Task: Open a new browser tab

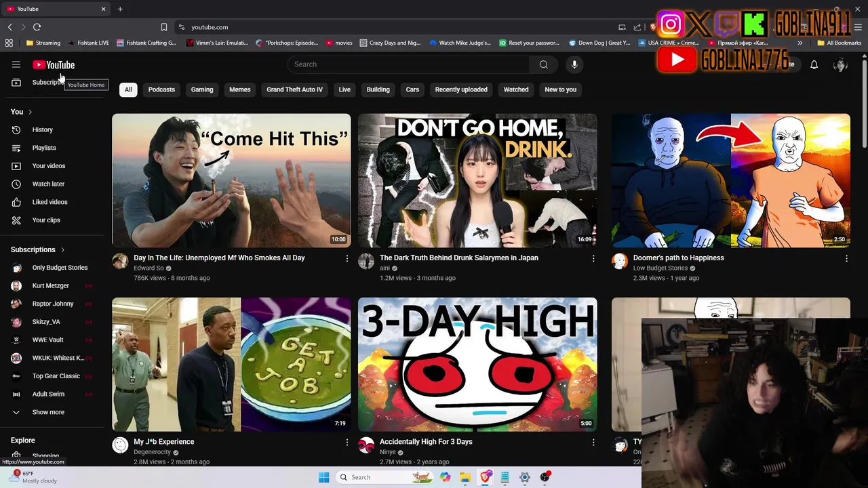Action: click(120, 9)
